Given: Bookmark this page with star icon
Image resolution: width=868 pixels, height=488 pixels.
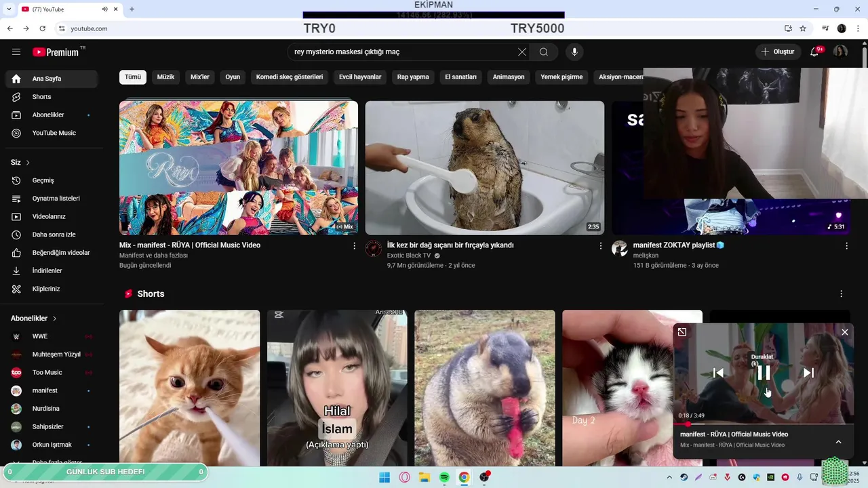Looking at the screenshot, I should (803, 28).
